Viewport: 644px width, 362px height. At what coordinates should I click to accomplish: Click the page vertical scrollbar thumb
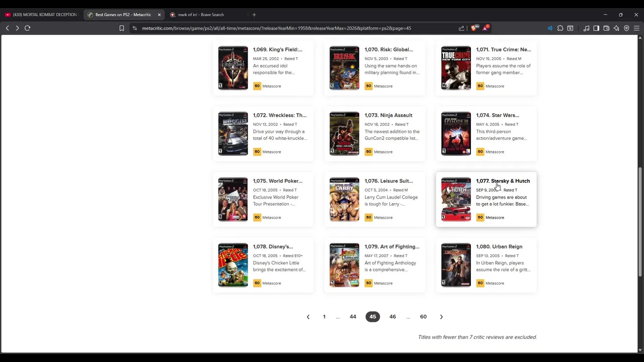tap(640, 221)
